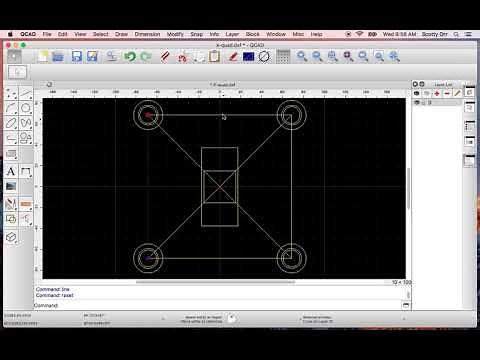This screenshot has width=480, height=360.
Task: Open the Block menu
Action: click(x=252, y=34)
